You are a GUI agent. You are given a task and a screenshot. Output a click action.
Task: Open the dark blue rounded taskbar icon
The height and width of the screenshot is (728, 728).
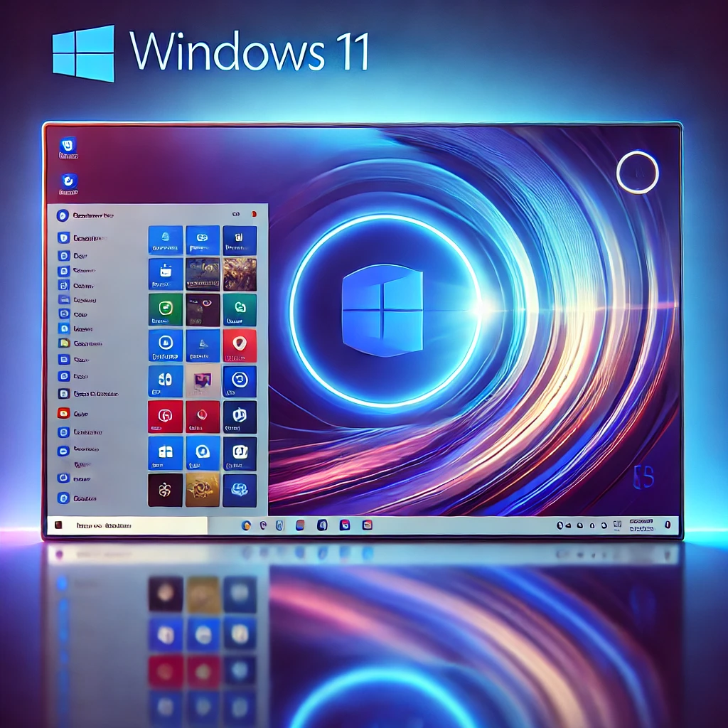coord(322,525)
